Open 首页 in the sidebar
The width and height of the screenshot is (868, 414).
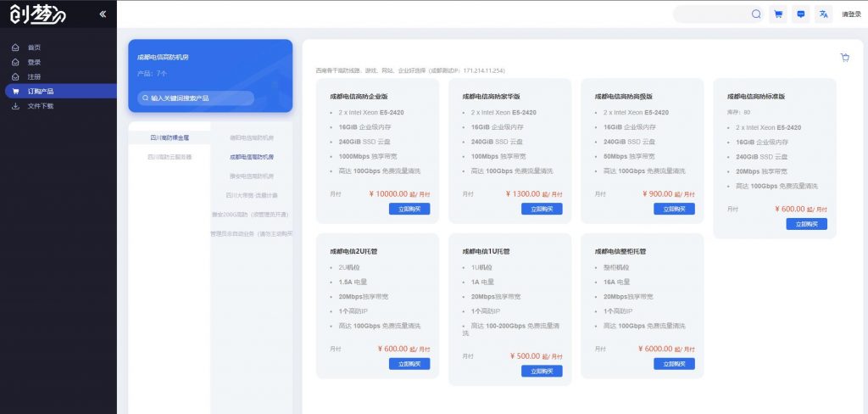(x=34, y=48)
